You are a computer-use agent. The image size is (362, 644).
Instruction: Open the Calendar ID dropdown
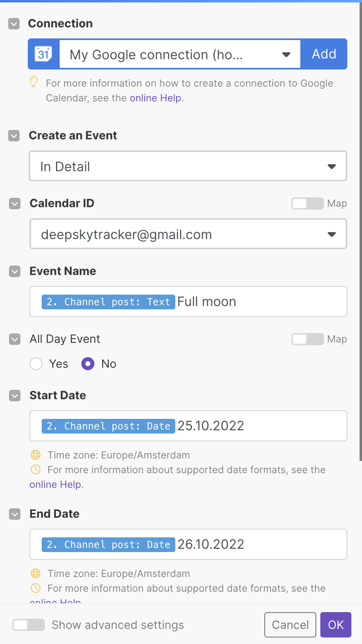[x=332, y=234]
